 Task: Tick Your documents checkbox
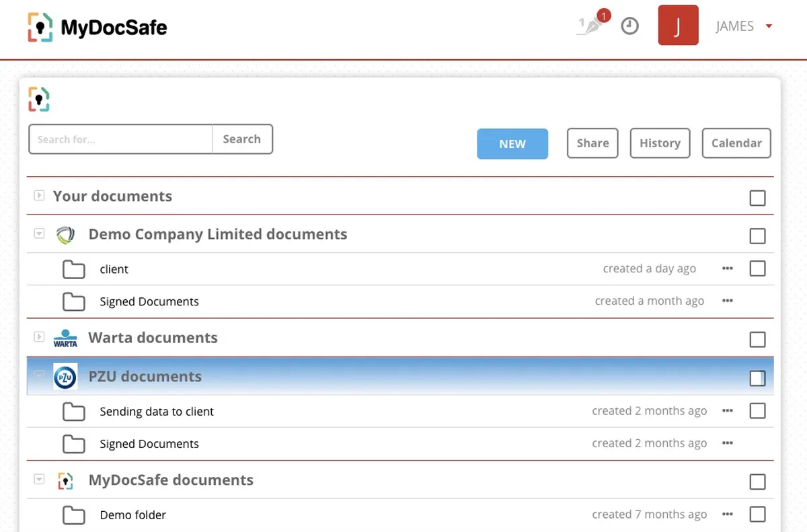point(757,198)
